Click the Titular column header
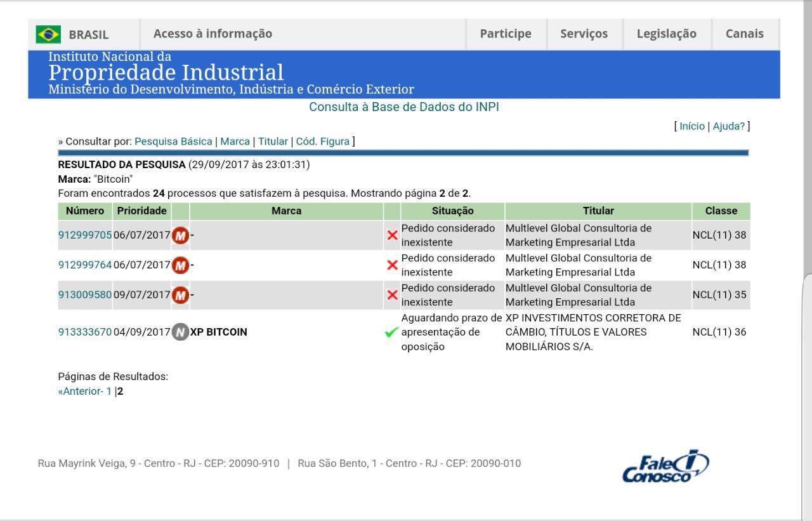 (598, 211)
